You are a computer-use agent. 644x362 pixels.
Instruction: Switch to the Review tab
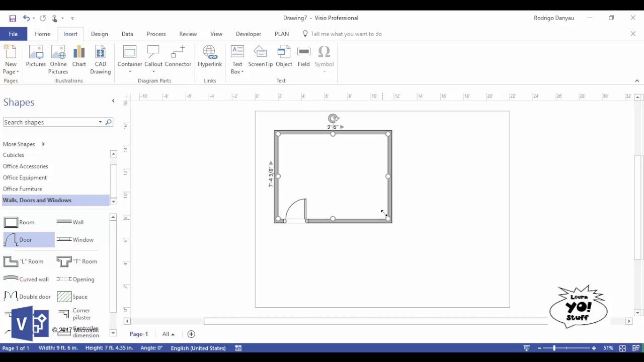point(188,34)
